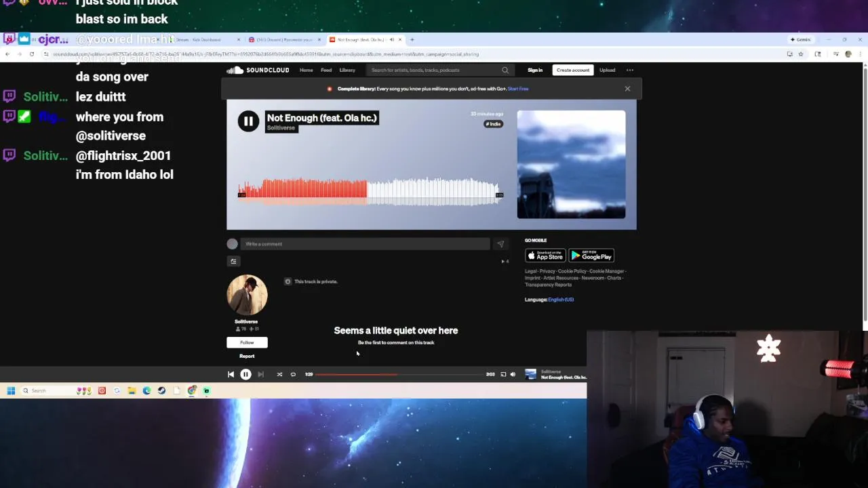Pause playback in the bottom player bar

(x=245, y=374)
